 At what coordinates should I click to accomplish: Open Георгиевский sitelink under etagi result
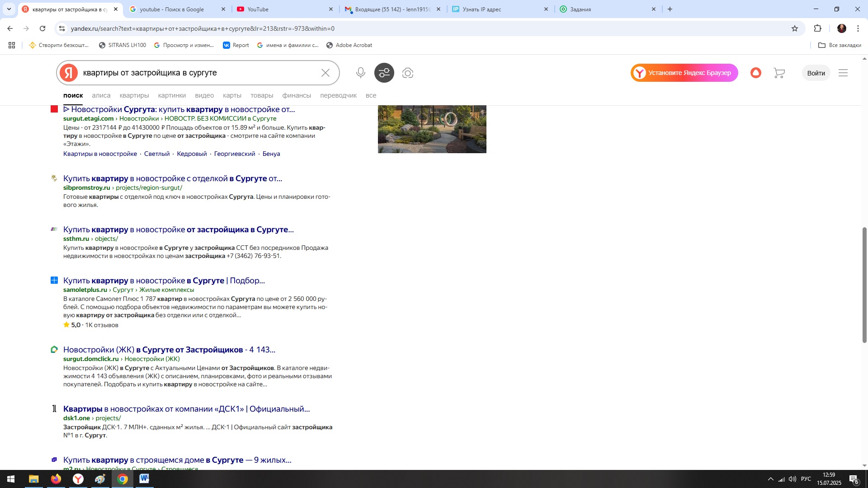[235, 154]
